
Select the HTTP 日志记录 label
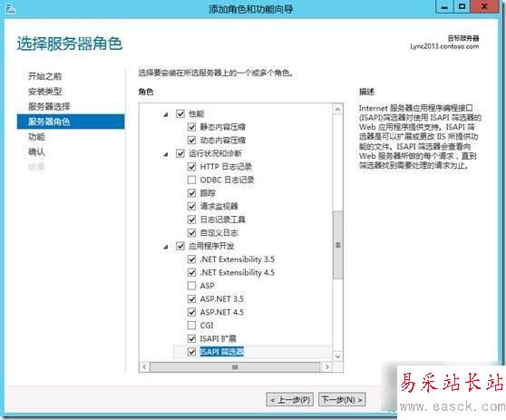(x=226, y=167)
